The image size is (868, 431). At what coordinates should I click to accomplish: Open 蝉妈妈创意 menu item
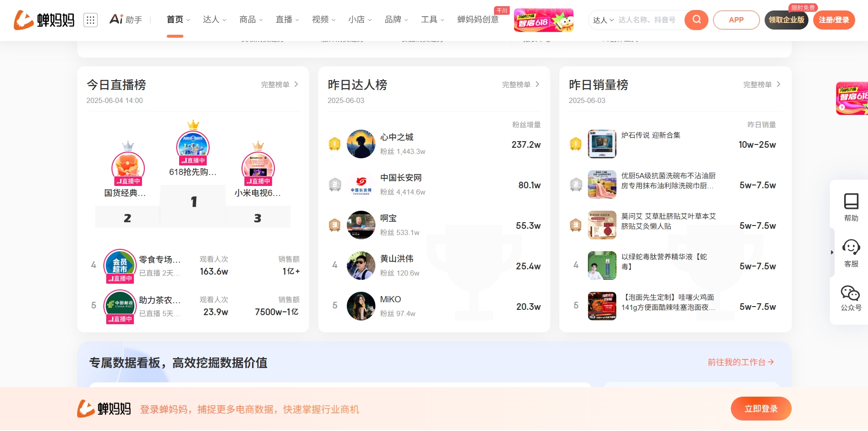(x=478, y=20)
